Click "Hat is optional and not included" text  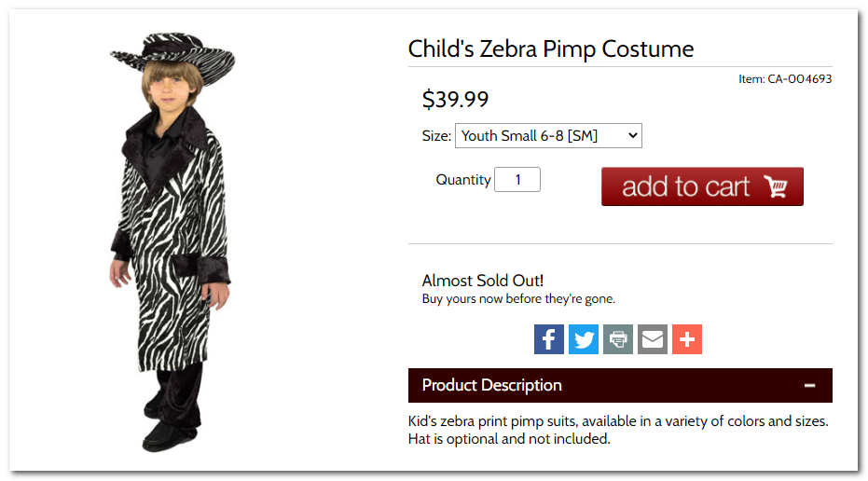(x=509, y=439)
